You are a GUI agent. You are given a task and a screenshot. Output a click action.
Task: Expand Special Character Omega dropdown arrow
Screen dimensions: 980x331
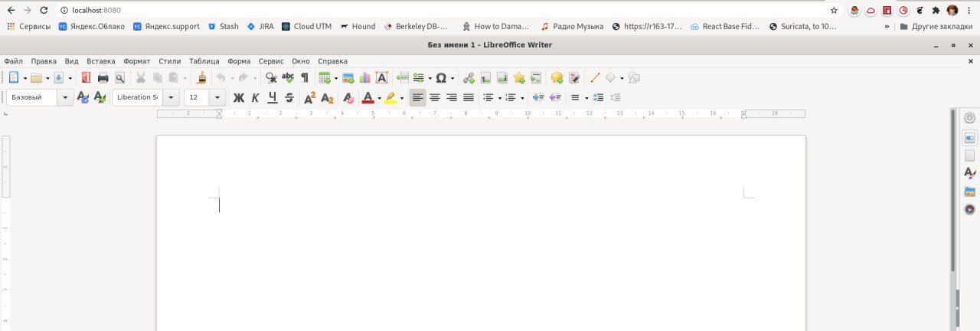pos(452,78)
